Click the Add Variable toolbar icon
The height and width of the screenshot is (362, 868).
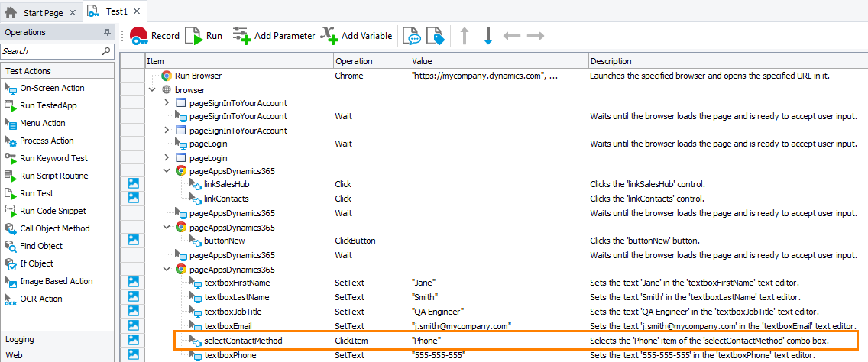357,36
